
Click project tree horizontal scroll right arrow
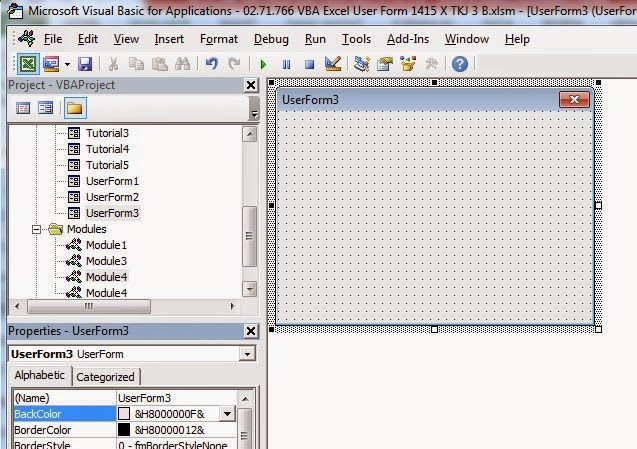click(232, 306)
